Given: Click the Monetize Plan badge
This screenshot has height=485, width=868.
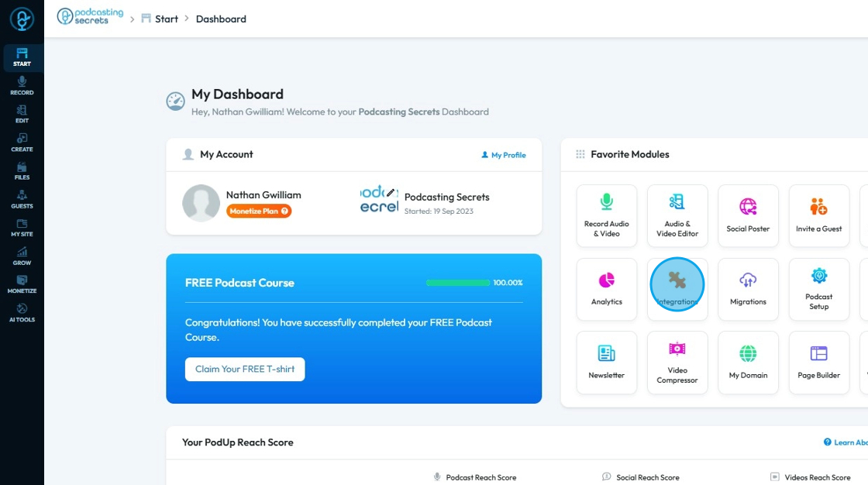Looking at the screenshot, I should point(259,211).
